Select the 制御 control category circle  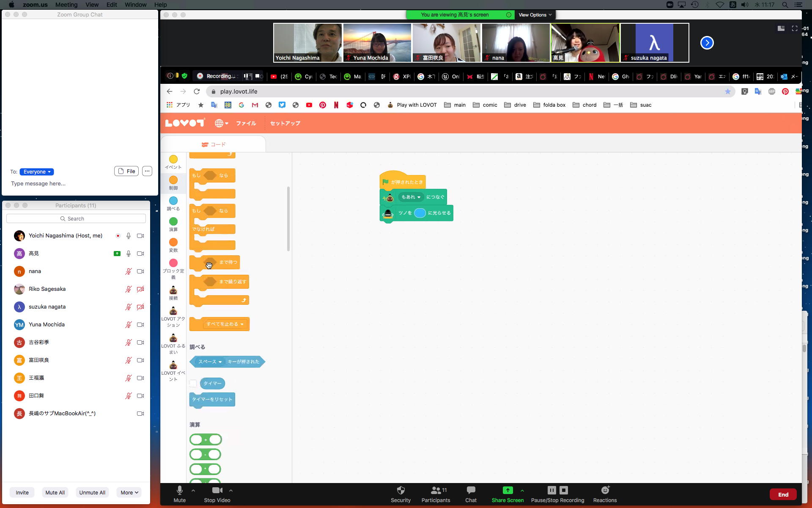[x=173, y=180]
